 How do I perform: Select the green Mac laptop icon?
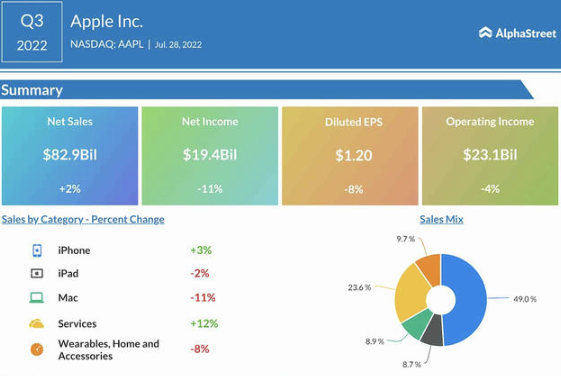(36, 298)
